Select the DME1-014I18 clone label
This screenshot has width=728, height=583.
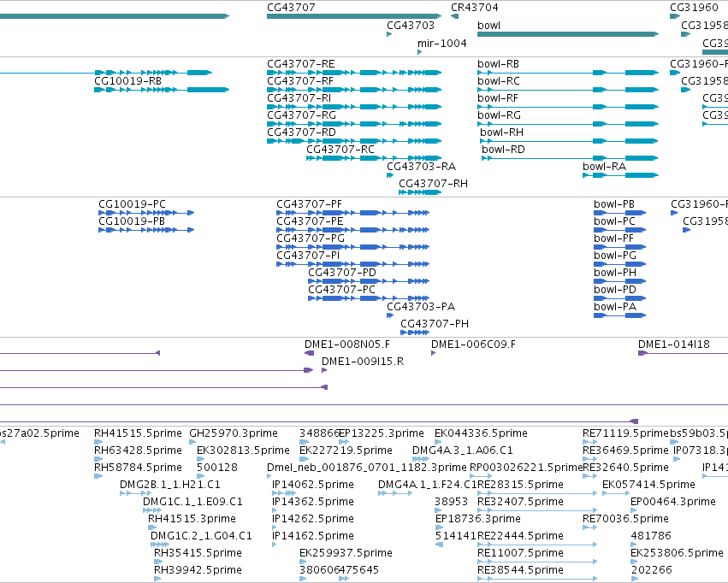pos(674,344)
